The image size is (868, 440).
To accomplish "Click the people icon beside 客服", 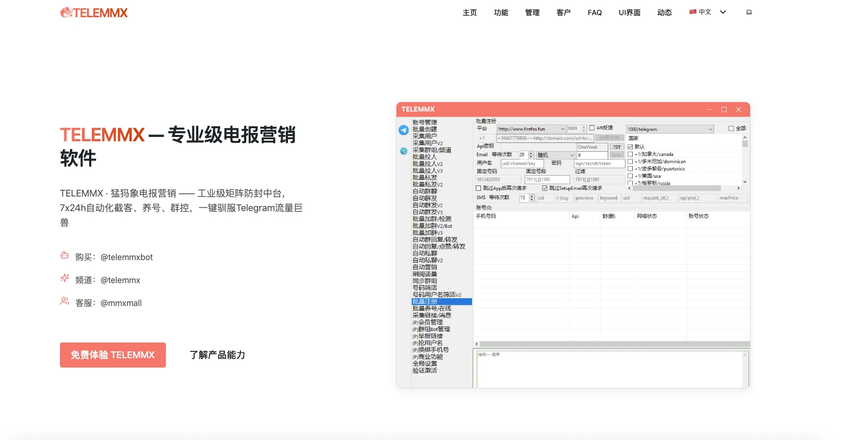I will pyautogui.click(x=65, y=301).
